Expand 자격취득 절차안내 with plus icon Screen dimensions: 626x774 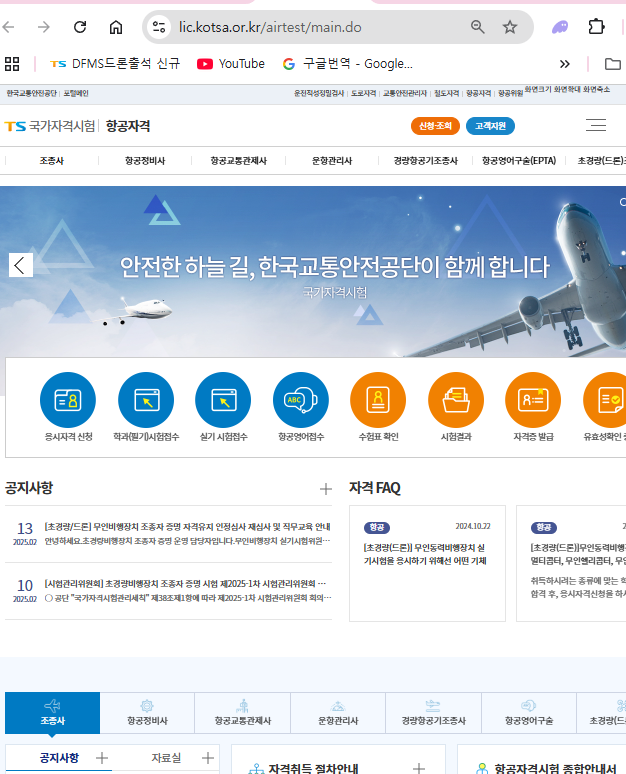coord(419,768)
